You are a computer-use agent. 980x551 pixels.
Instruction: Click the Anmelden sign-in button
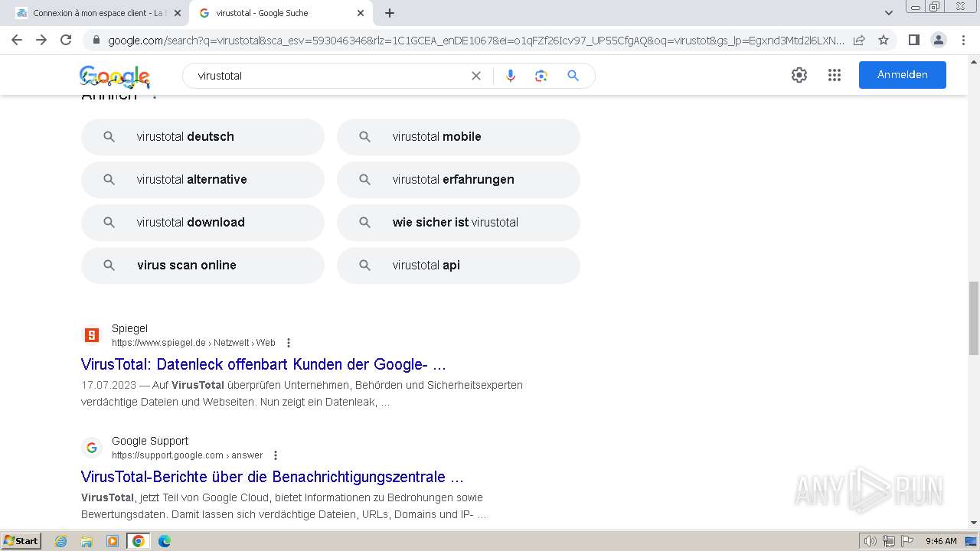(903, 75)
